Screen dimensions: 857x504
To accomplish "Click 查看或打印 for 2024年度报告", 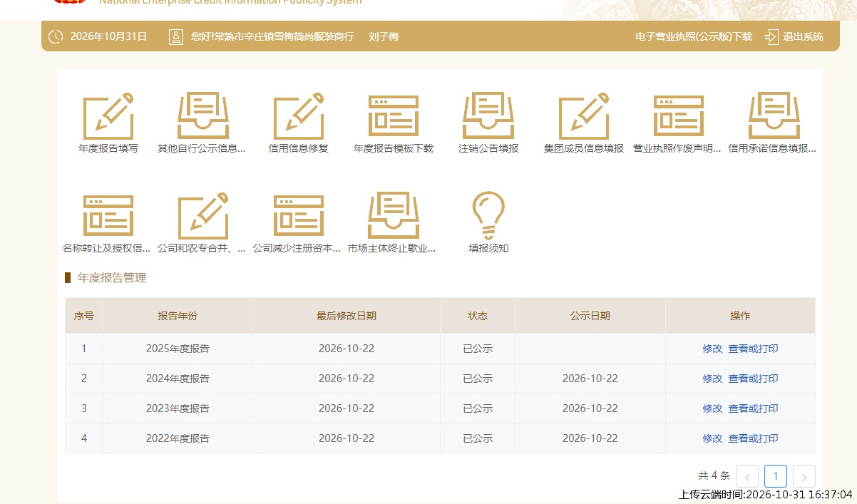I will tap(753, 379).
